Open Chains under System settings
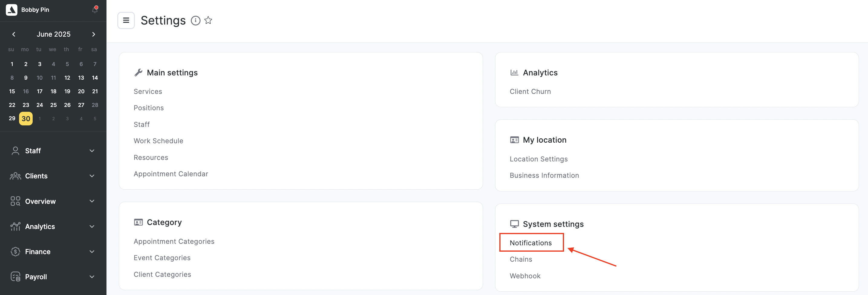 [521, 259]
